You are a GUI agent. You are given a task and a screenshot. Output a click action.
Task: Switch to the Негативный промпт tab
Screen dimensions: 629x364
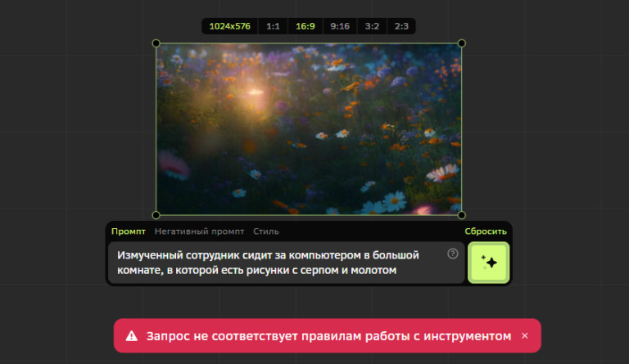200,231
